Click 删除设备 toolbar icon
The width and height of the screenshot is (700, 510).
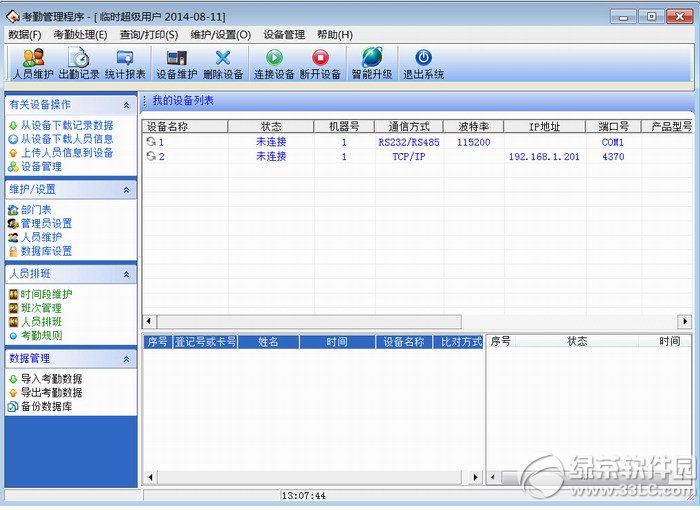[x=223, y=58]
